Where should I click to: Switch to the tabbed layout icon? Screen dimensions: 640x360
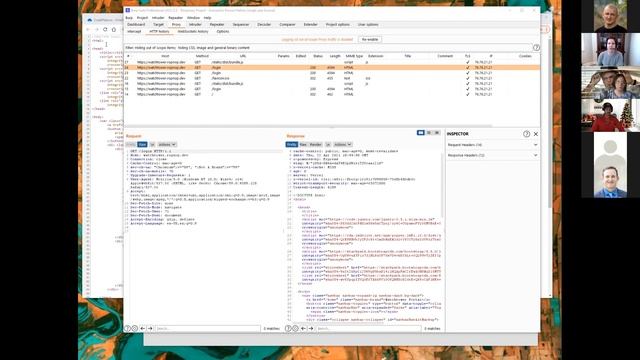(437, 133)
